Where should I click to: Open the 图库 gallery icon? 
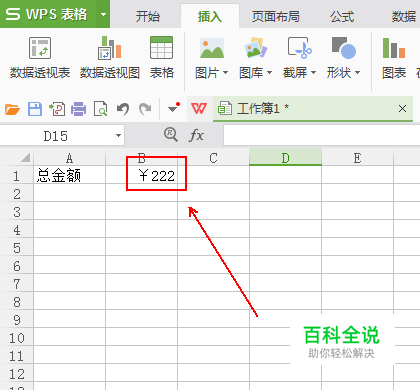tap(256, 48)
